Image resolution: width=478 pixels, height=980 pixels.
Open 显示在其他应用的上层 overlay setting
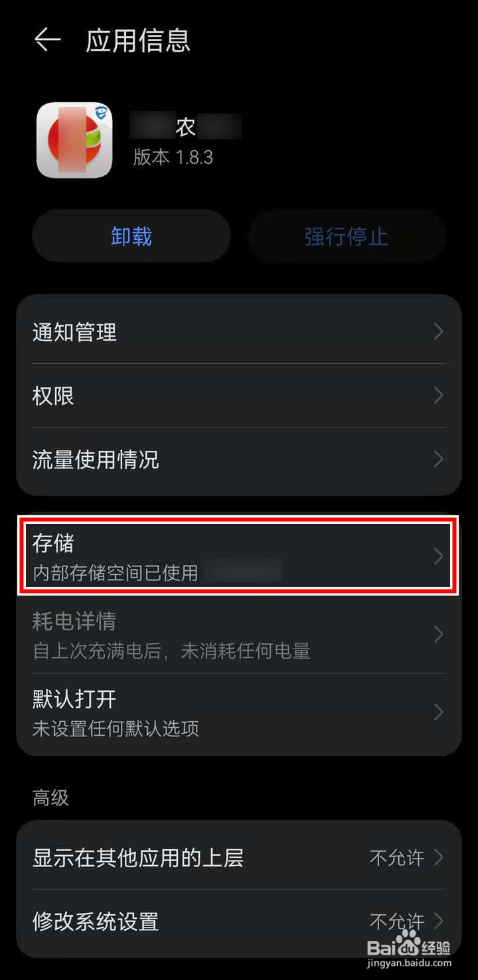coord(239,857)
